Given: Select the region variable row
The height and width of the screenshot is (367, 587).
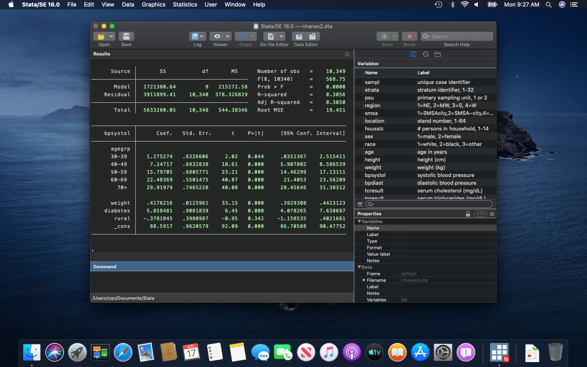Looking at the screenshot, I should (426, 105).
